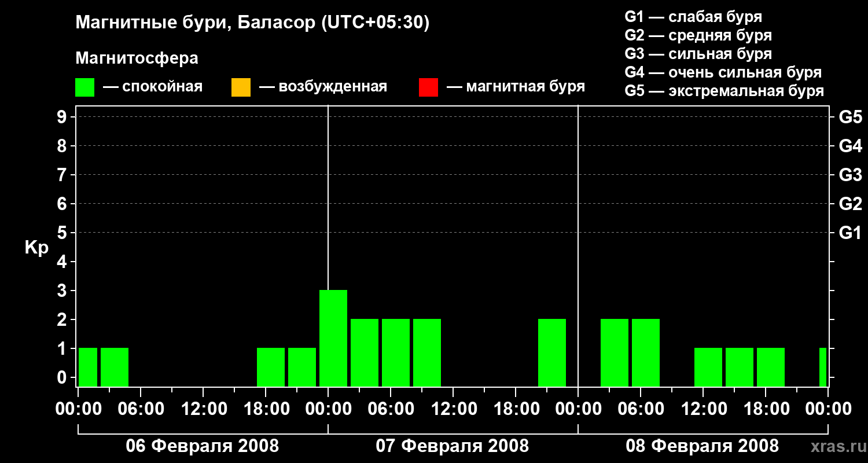Click the right-axis 'G1' storm level label
Screen dimensions: 868x463
coord(851,233)
